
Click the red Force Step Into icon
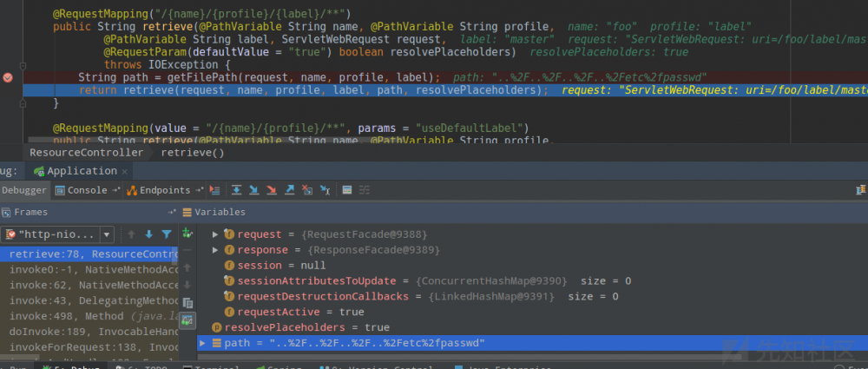coord(272,190)
